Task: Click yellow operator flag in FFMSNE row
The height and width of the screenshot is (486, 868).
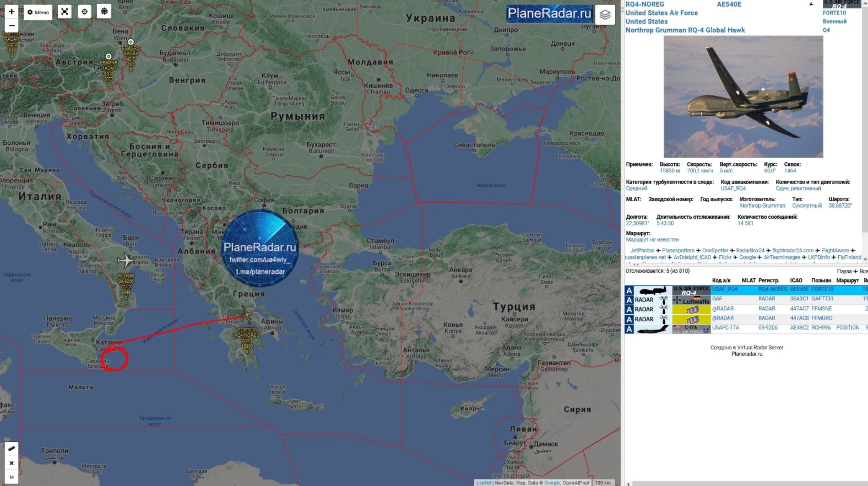Action: coord(691,310)
